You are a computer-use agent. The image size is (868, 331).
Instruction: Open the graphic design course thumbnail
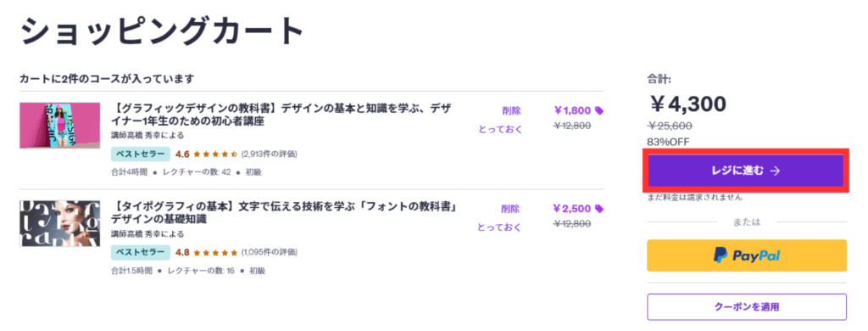click(60, 126)
